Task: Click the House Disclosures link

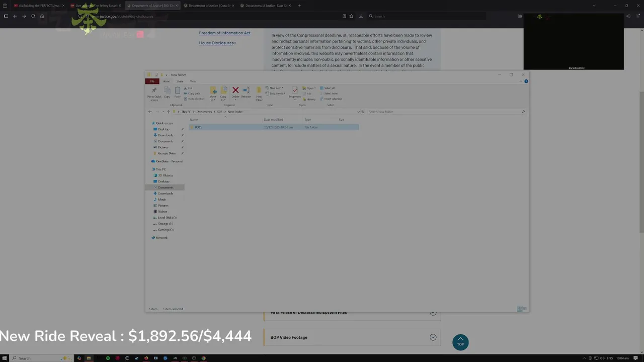Action: click(x=217, y=43)
